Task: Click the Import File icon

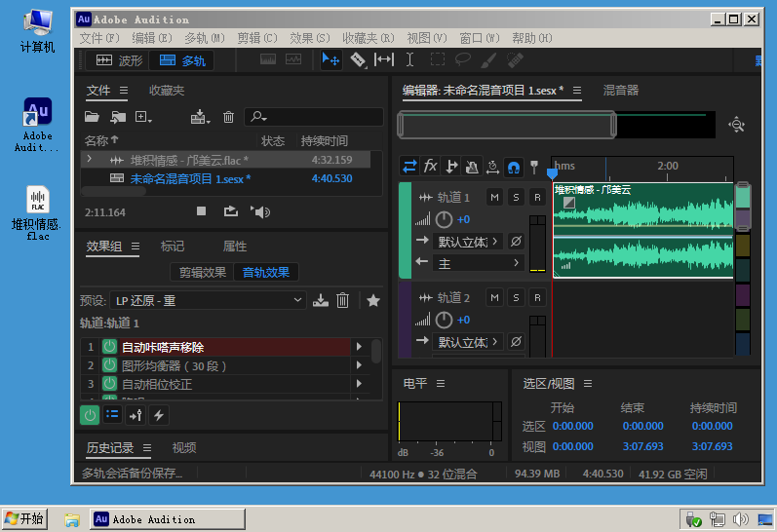Action: tap(118, 117)
